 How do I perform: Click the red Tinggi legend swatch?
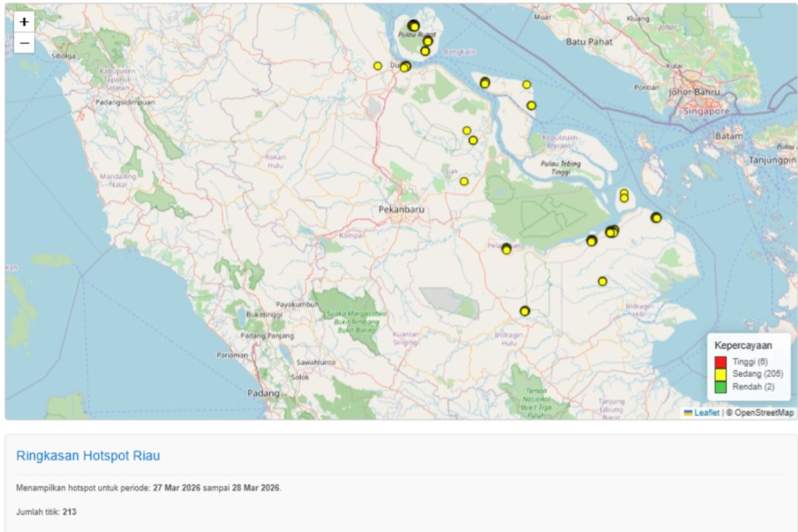(x=720, y=362)
